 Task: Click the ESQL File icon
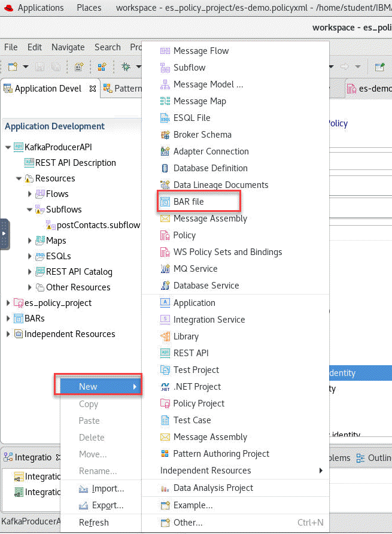[x=165, y=119]
